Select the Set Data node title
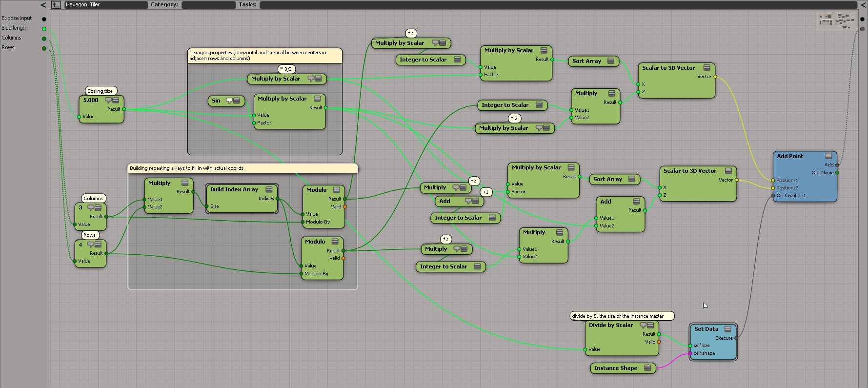The height and width of the screenshot is (388, 868). point(706,329)
